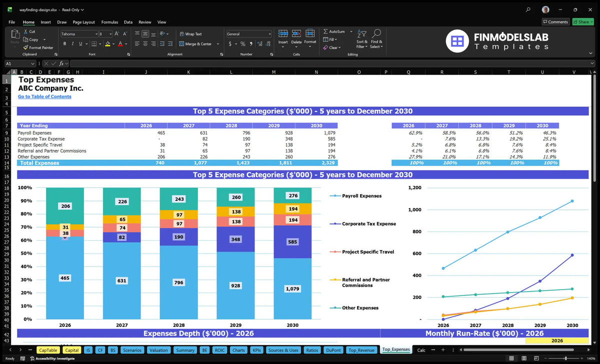The image size is (600, 364).
Task: Toggle Underline formatting
Action: [79, 44]
